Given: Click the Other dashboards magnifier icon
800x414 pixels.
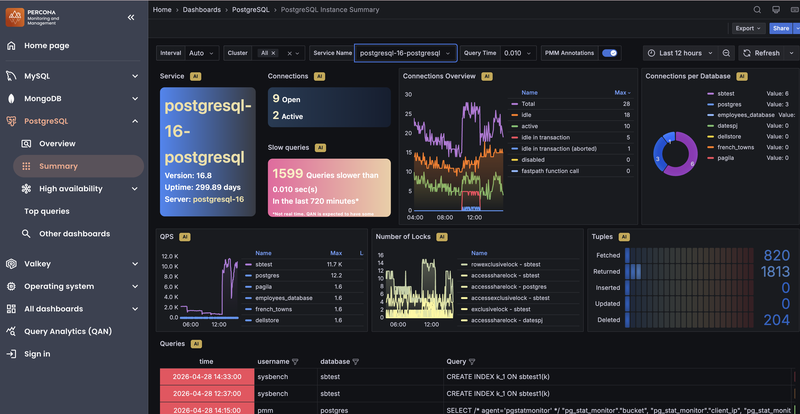Looking at the screenshot, I should (26, 233).
